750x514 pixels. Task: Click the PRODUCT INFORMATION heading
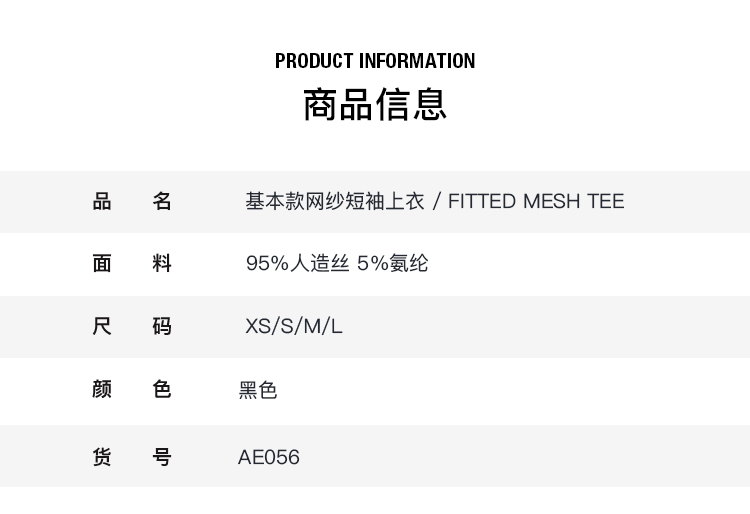(375, 61)
